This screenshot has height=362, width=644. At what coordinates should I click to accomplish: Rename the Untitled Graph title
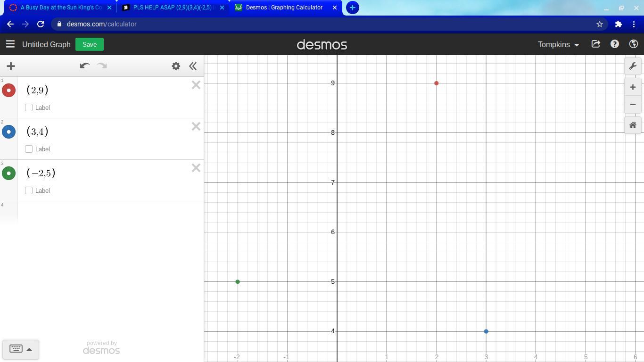(46, 44)
